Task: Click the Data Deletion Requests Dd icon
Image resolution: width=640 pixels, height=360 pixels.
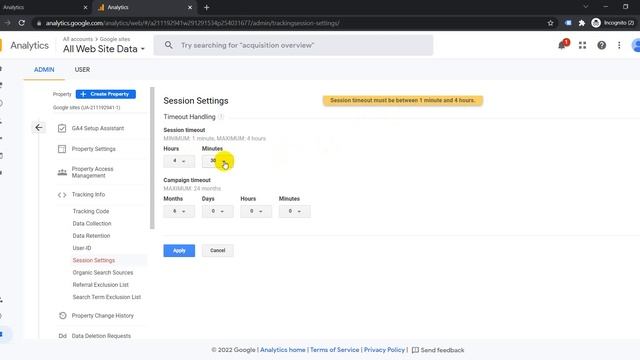Action: [62, 336]
